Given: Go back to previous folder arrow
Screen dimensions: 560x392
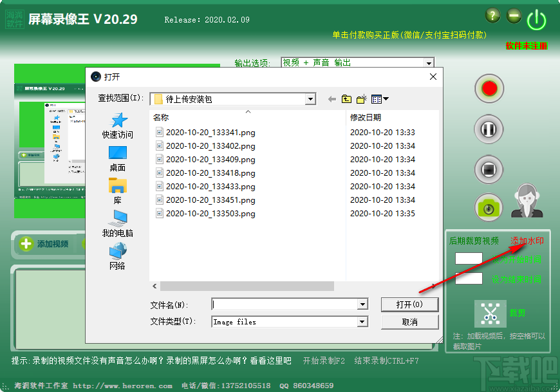Looking at the screenshot, I should [332, 99].
